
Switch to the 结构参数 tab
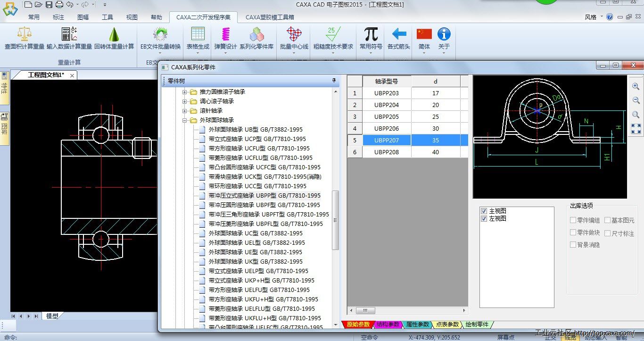388,324
